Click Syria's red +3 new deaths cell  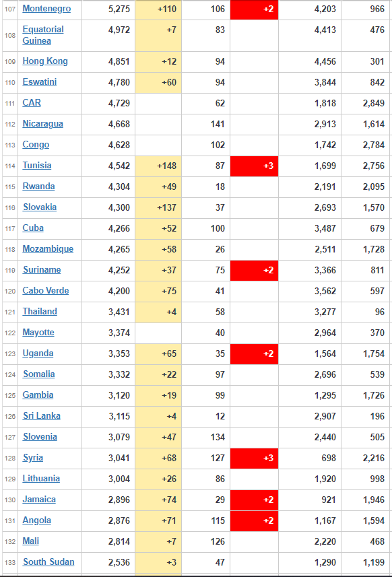pyautogui.click(x=255, y=458)
